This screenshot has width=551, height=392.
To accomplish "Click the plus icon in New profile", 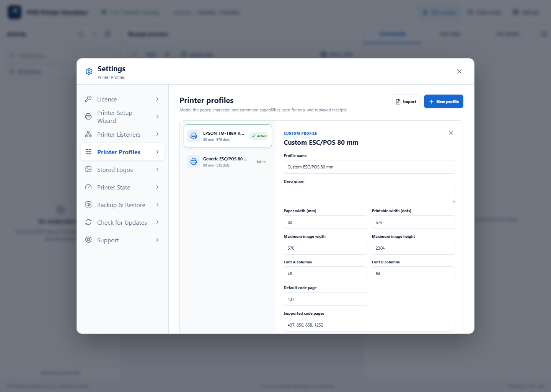I will [x=431, y=102].
